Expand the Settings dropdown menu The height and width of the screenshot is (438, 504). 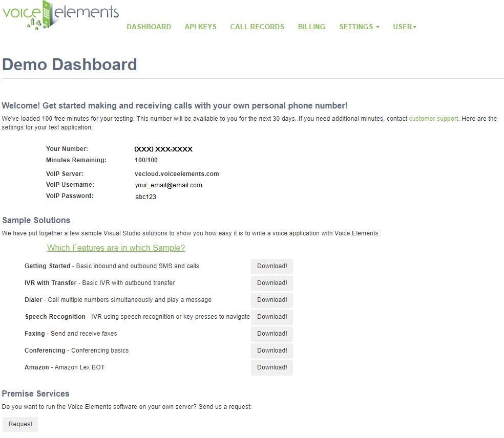(360, 27)
